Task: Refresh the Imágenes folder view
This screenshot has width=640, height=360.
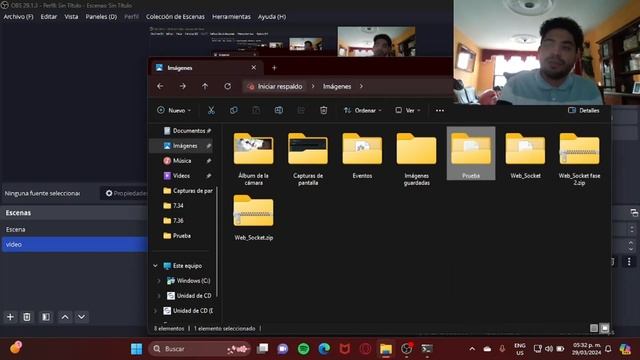Action: tap(228, 87)
